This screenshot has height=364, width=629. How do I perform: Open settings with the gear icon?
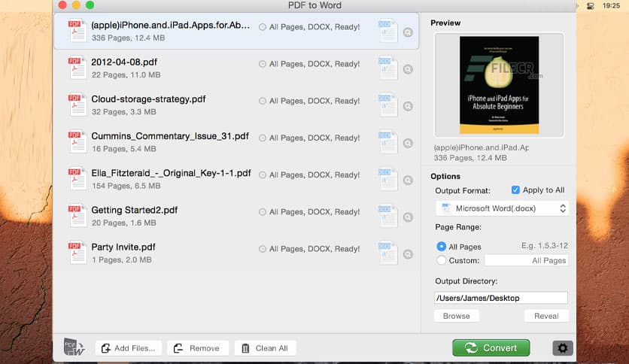(562, 348)
